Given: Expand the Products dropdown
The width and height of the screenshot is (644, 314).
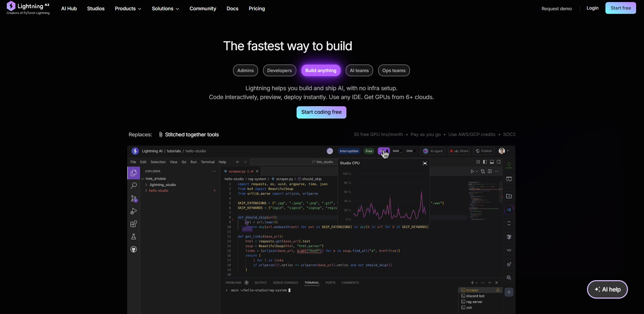Looking at the screenshot, I should tap(128, 9).
